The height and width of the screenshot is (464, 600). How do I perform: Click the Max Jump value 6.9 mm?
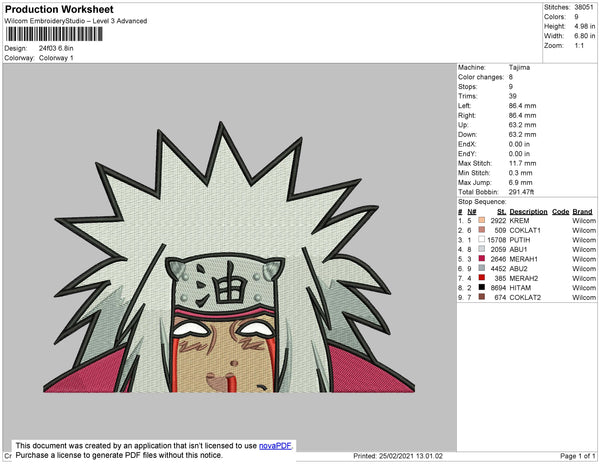pyautogui.click(x=520, y=182)
